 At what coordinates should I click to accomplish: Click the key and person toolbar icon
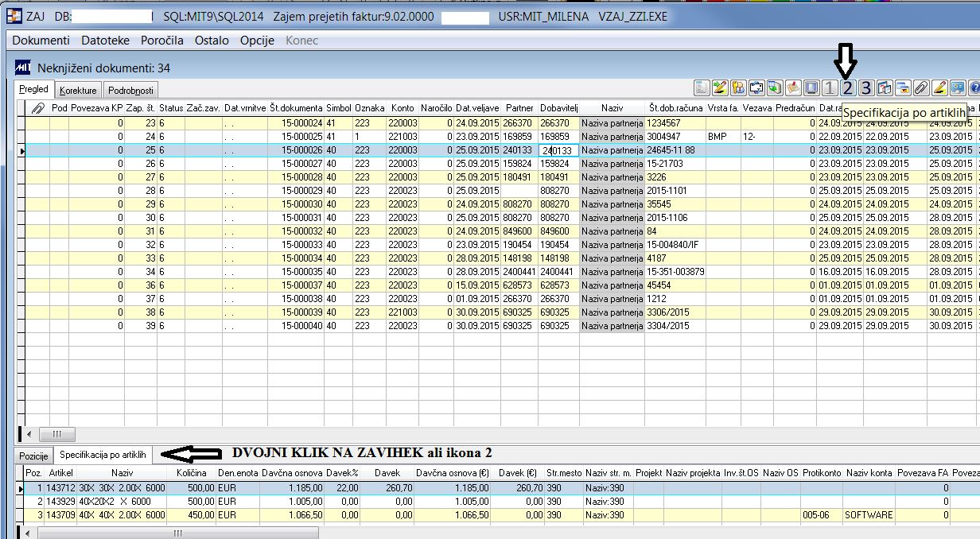738,88
